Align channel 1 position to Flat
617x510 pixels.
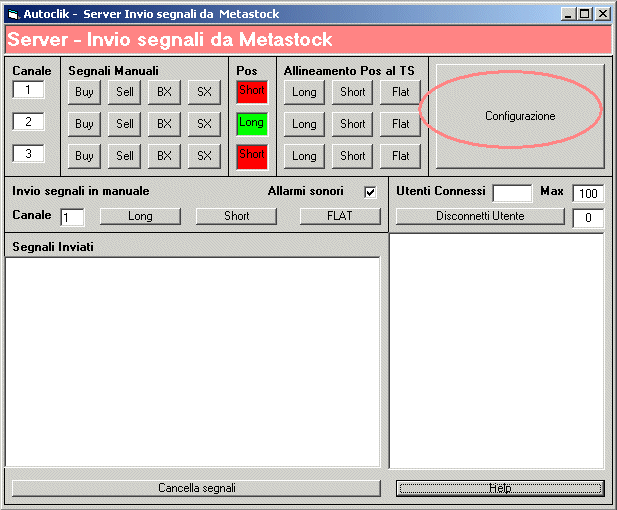[x=400, y=92]
